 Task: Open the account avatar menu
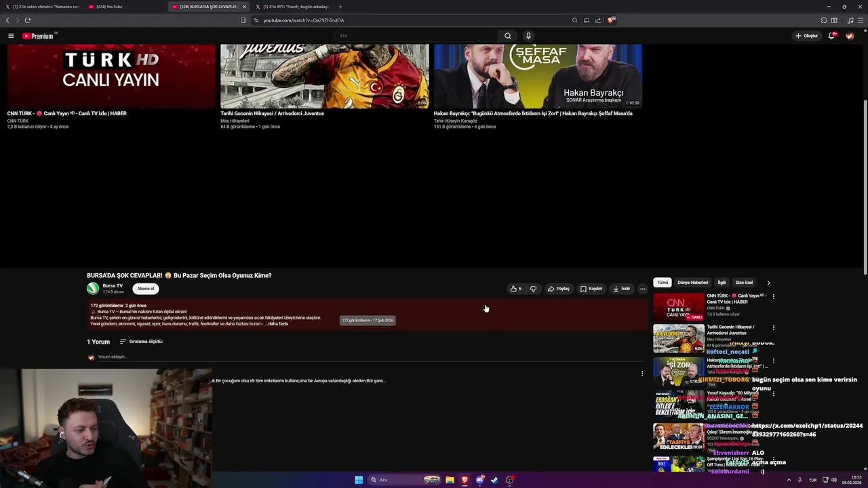(x=849, y=36)
